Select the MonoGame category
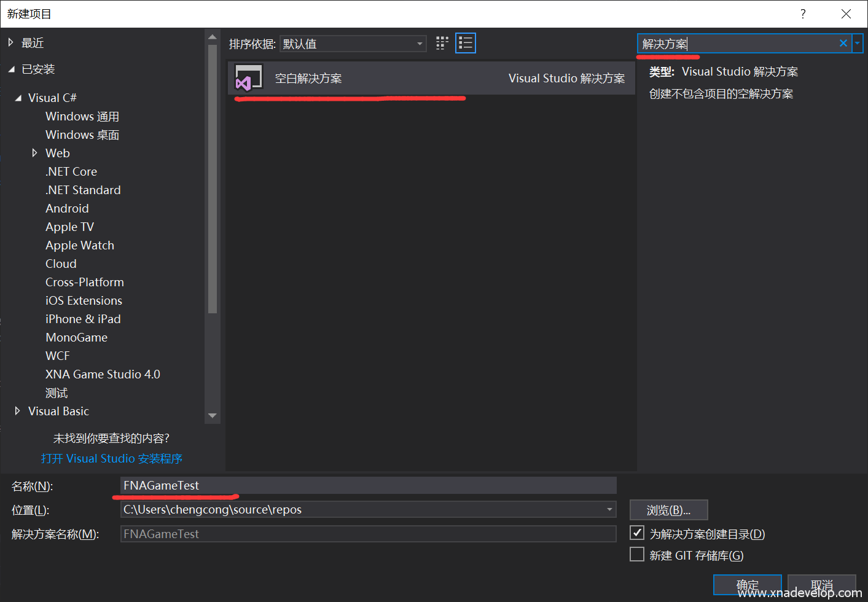This screenshot has width=868, height=602. tap(76, 337)
